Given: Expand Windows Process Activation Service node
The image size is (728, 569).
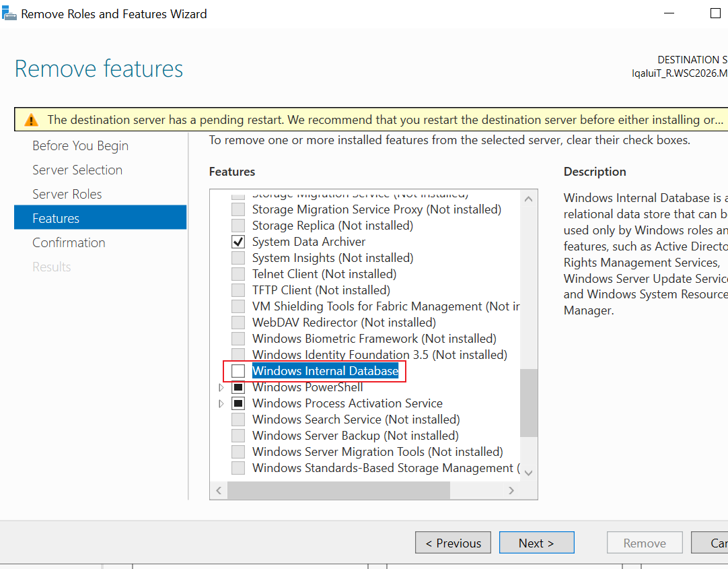Looking at the screenshot, I should click(x=221, y=403).
